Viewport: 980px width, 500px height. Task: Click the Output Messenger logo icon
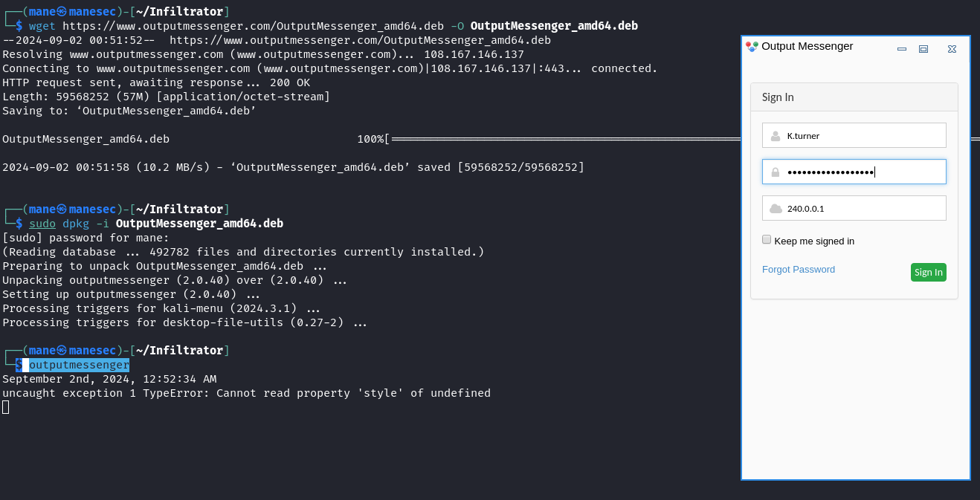pos(752,46)
